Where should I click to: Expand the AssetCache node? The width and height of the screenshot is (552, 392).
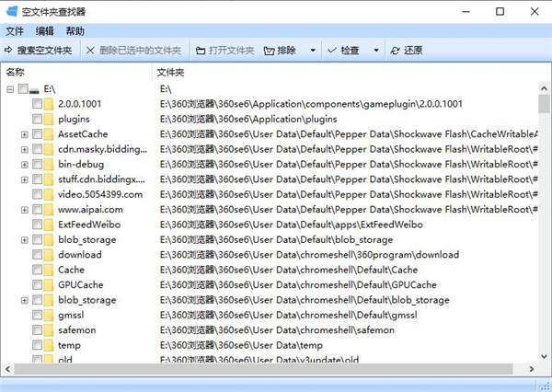click(x=24, y=134)
